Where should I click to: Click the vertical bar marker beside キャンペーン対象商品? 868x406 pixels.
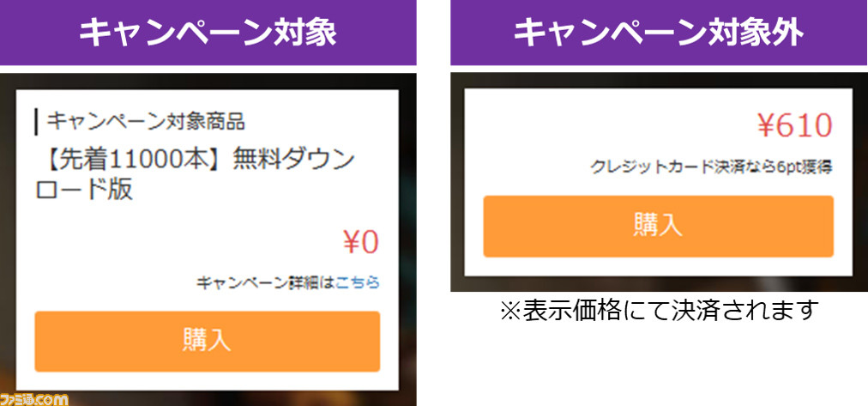click(37, 122)
